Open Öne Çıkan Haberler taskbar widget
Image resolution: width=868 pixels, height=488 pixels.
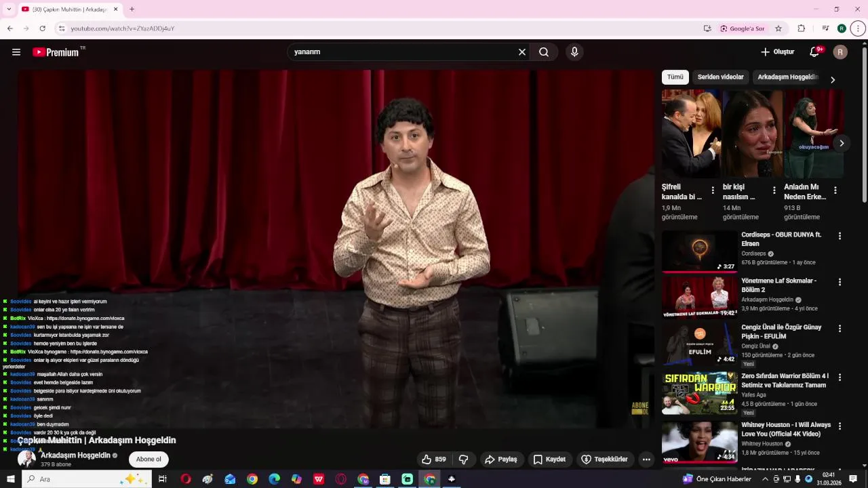pyautogui.click(x=717, y=479)
